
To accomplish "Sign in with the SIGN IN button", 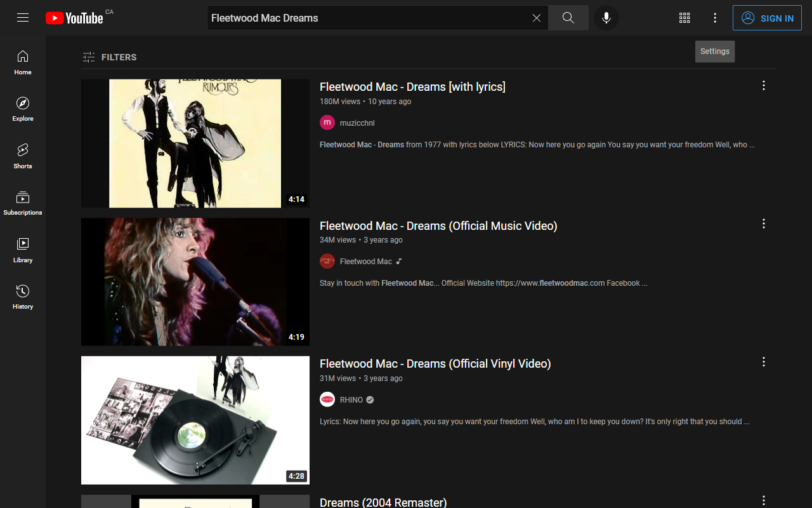I will 768,18.
